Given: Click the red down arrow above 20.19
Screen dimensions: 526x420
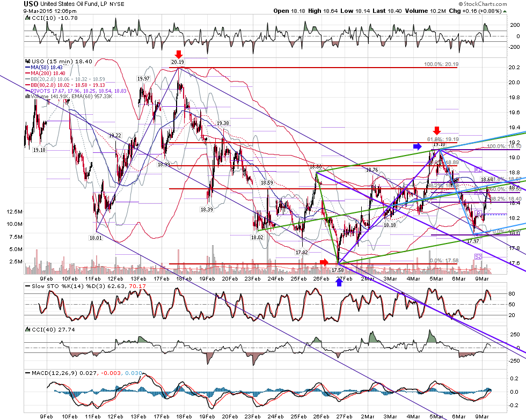Looking at the screenshot, I should [x=178, y=55].
